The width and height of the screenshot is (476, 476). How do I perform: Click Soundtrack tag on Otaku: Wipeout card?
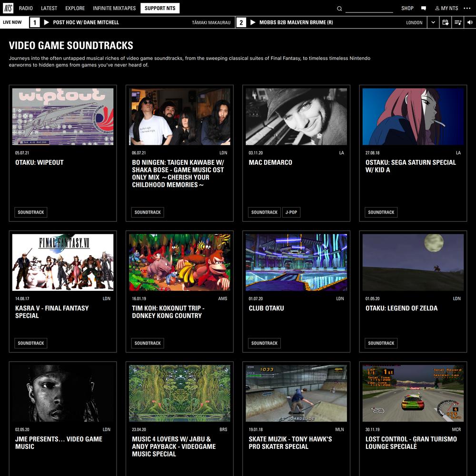click(x=31, y=212)
